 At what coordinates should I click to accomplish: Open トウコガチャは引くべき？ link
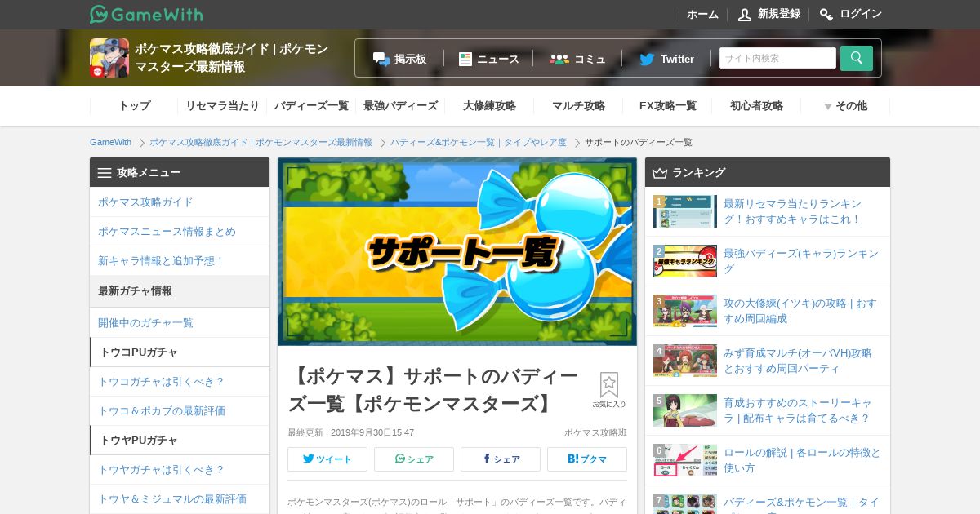[x=180, y=382]
